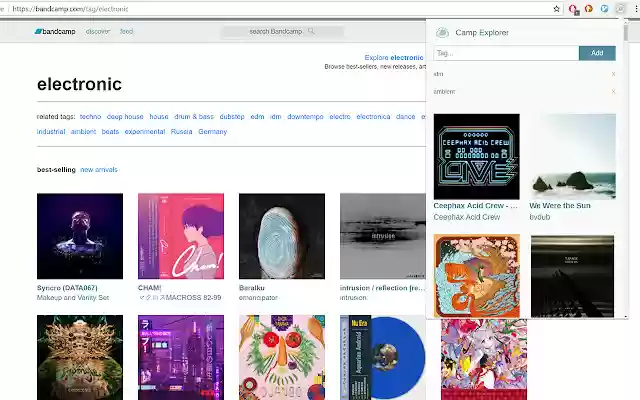Open the CHAM! album cover
Image resolution: width=640 pixels, height=400 pixels.
click(x=181, y=236)
